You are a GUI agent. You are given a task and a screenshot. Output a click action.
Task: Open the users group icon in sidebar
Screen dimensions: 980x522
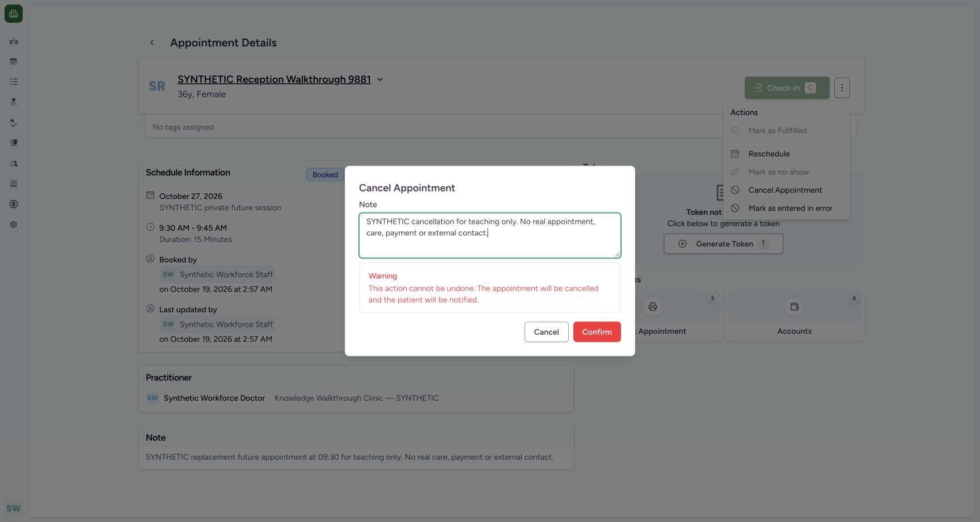14,163
